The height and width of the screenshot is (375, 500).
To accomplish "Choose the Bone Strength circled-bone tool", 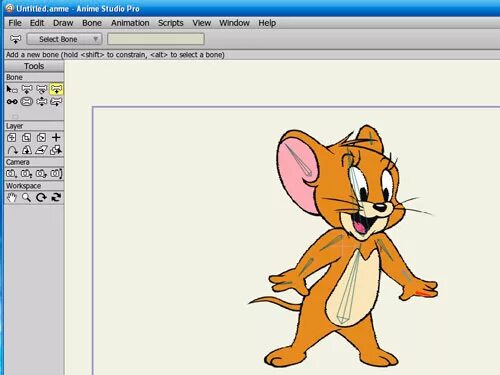I will click(27, 102).
